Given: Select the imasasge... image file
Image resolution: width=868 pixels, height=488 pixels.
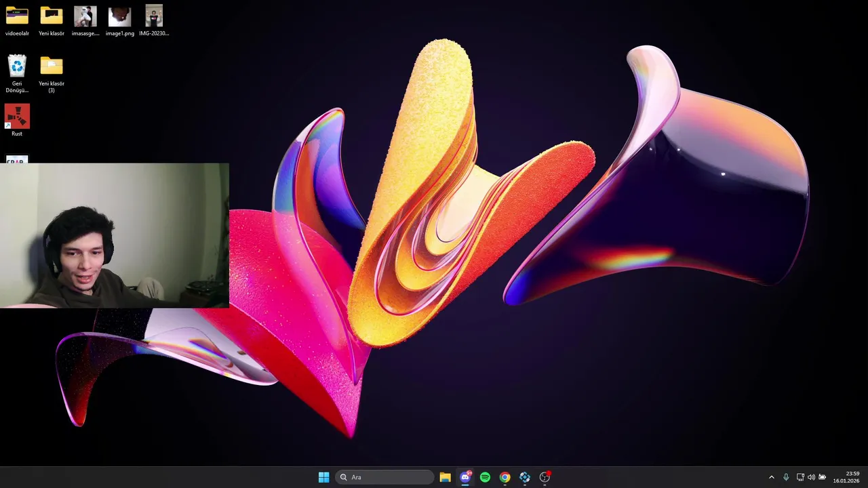Looking at the screenshot, I should [85, 20].
